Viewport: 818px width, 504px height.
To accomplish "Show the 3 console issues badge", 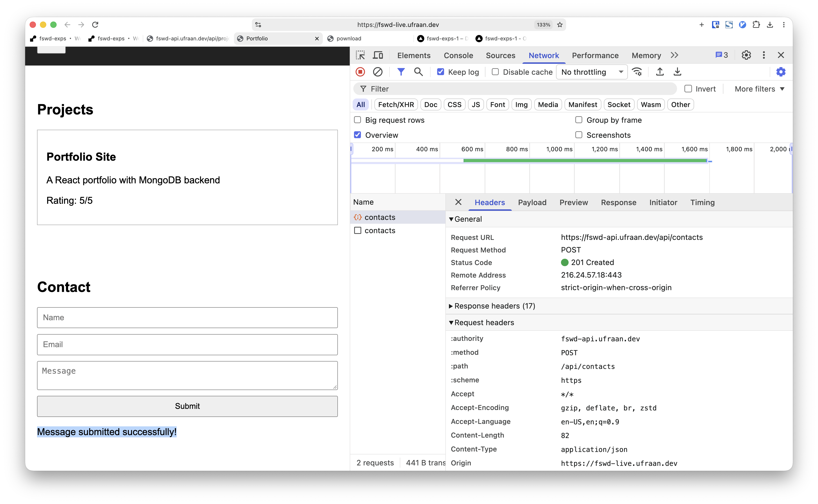I will click(721, 55).
